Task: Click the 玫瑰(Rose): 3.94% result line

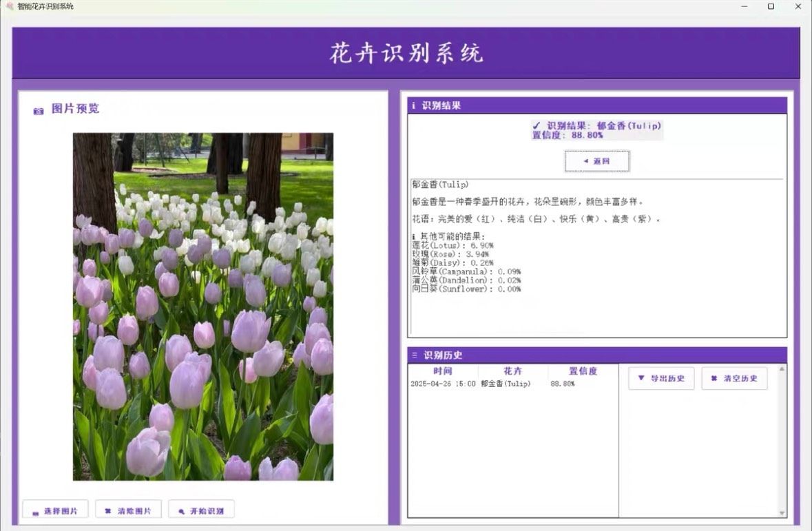Action: click(x=450, y=254)
